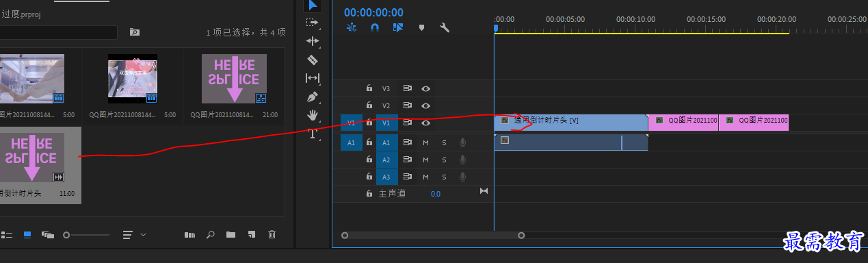Image resolution: width=868 pixels, height=263 pixels.
Task: Delete selected project item with trash
Action: [272, 235]
